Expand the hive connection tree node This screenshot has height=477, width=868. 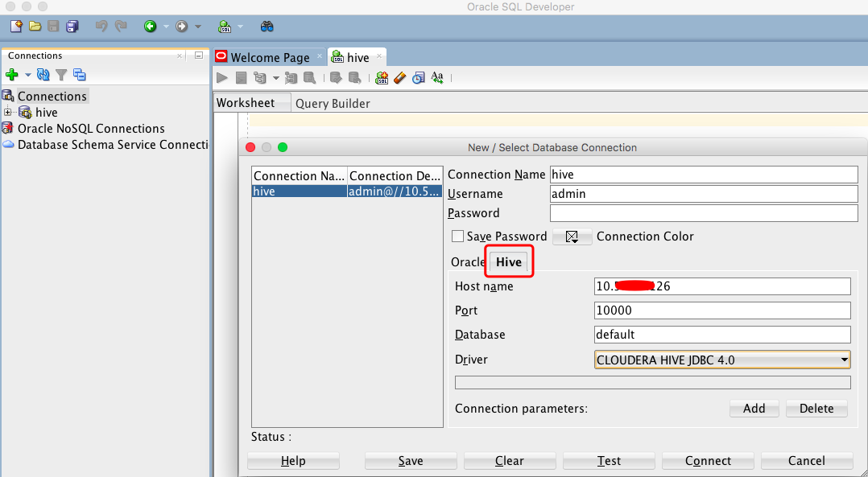tap(8, 112)
